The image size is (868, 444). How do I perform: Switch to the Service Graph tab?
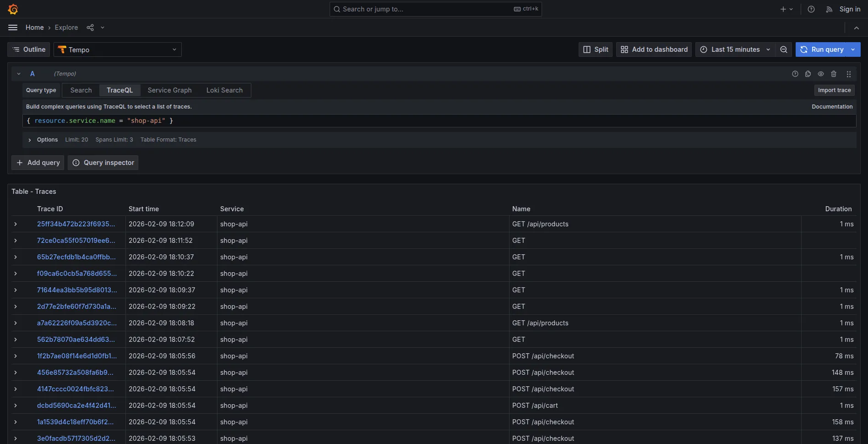pyautogui.click(x=169, y=90)
